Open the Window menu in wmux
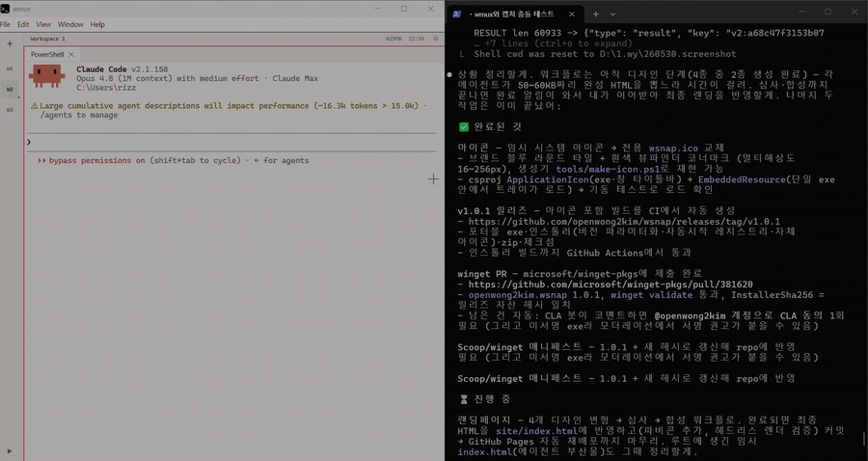 (x=70, y=24)
